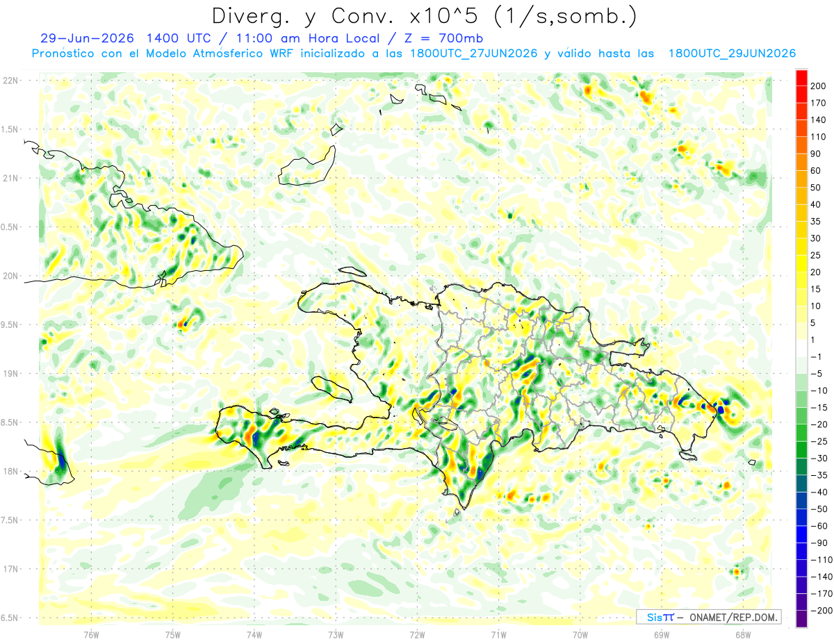Click the '22N' latitude axis label

(10, 80)
